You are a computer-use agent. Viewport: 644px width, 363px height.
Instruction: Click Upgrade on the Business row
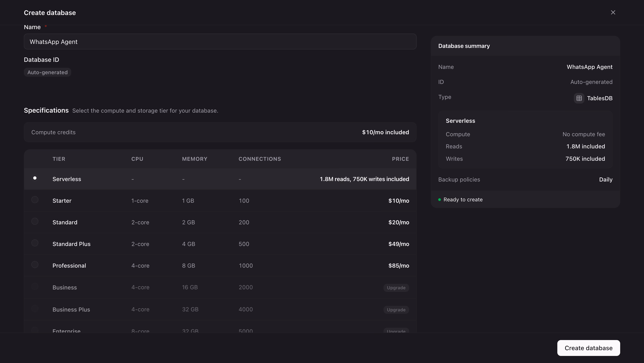click(396, 288)
